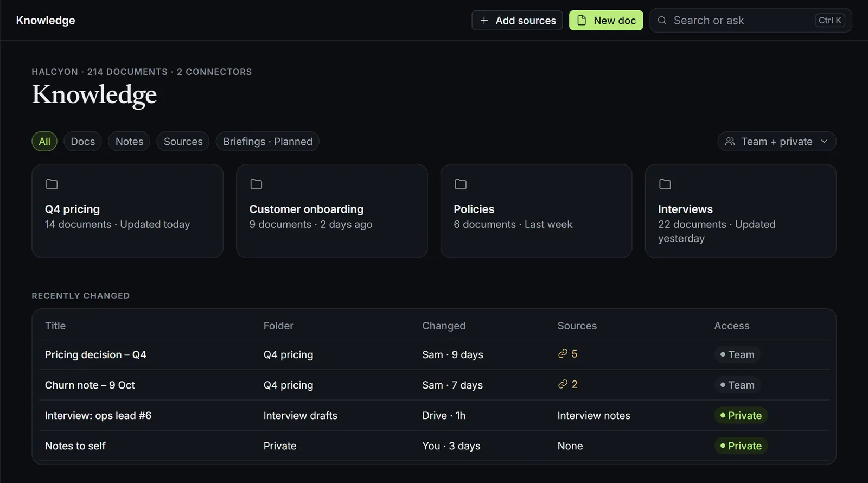Click the people icon in access filter
Image resolution: width=868 pixels, height=483 pixels.
730,142
